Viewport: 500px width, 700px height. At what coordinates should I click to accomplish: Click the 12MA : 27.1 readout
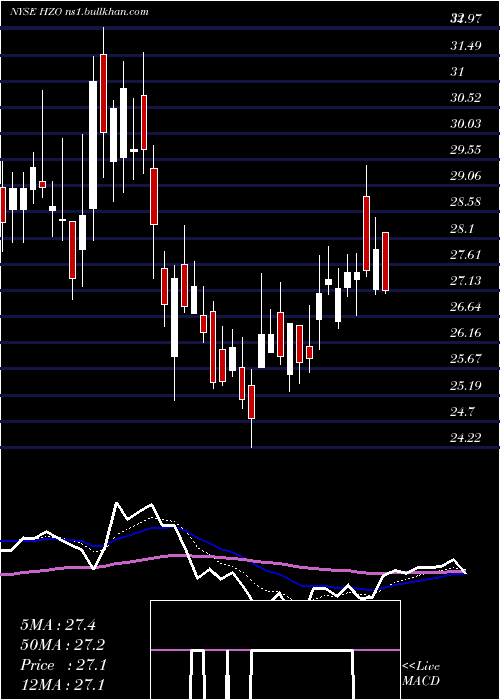(63, 684)
